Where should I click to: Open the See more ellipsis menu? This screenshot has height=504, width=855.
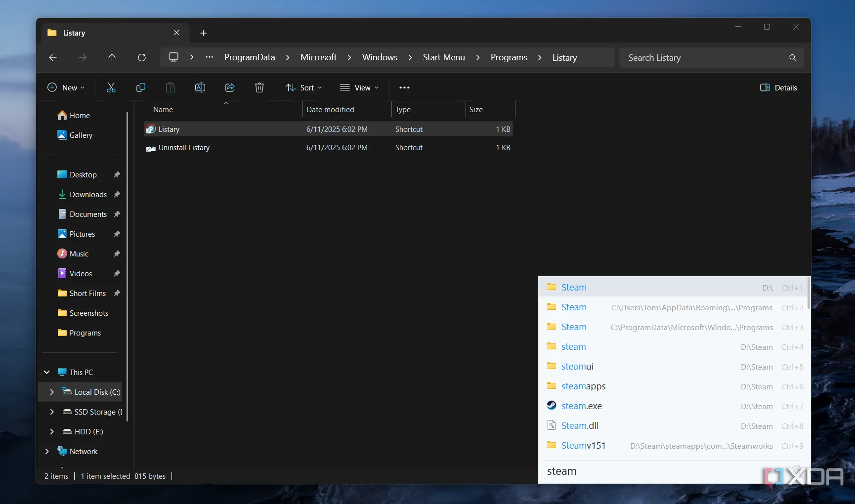coord(404,87)
